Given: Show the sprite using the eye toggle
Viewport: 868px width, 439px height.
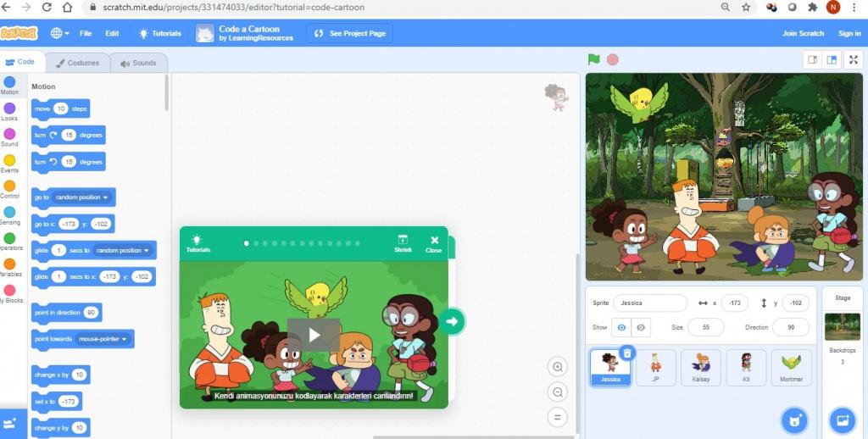Looking at the screenshot, I should (x=622, y=327).
